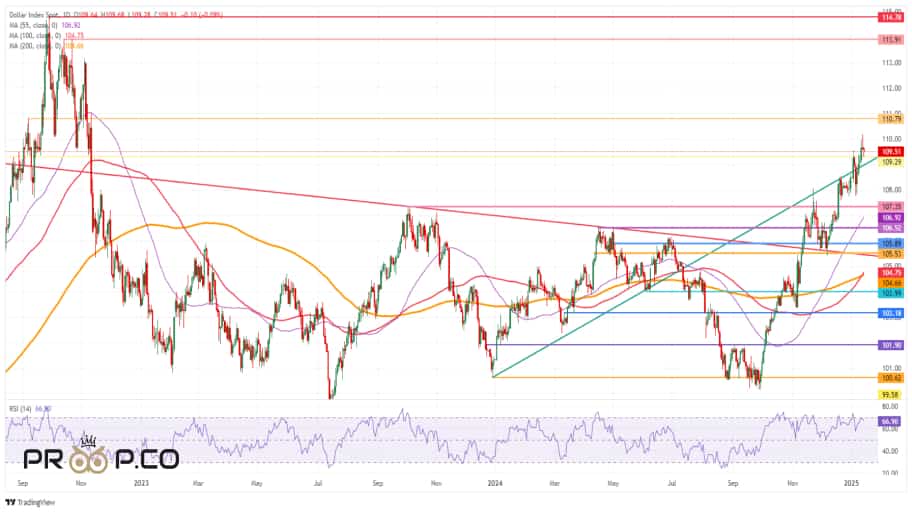Click the 108.00 price axis tick
This screenshot has width=912, height=513.
point(892,190)
